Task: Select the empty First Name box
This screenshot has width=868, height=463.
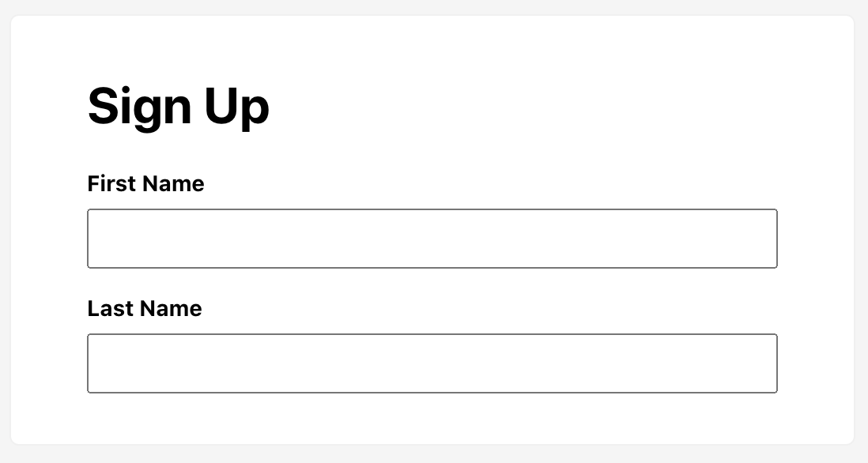Action: (x=432, y=239)
